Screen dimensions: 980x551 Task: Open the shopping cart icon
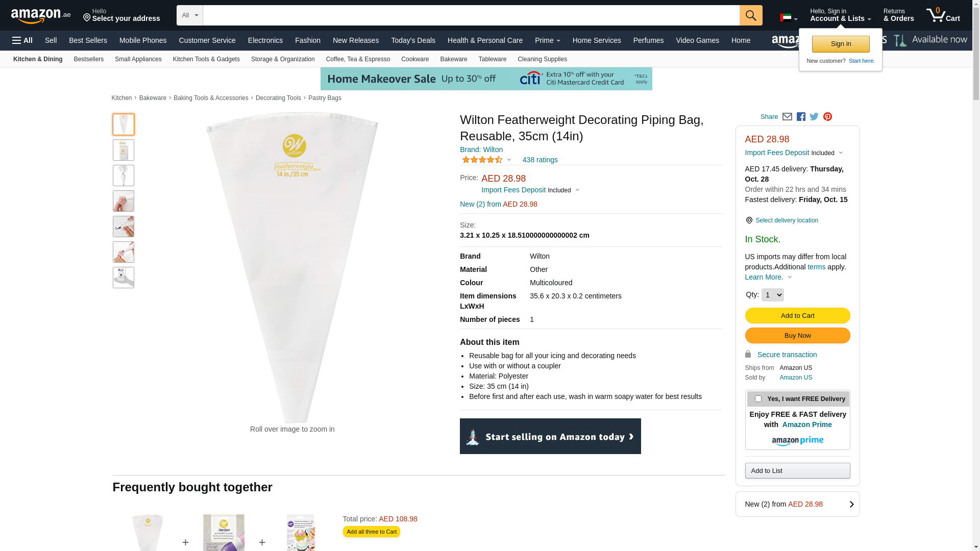[943, 15]
